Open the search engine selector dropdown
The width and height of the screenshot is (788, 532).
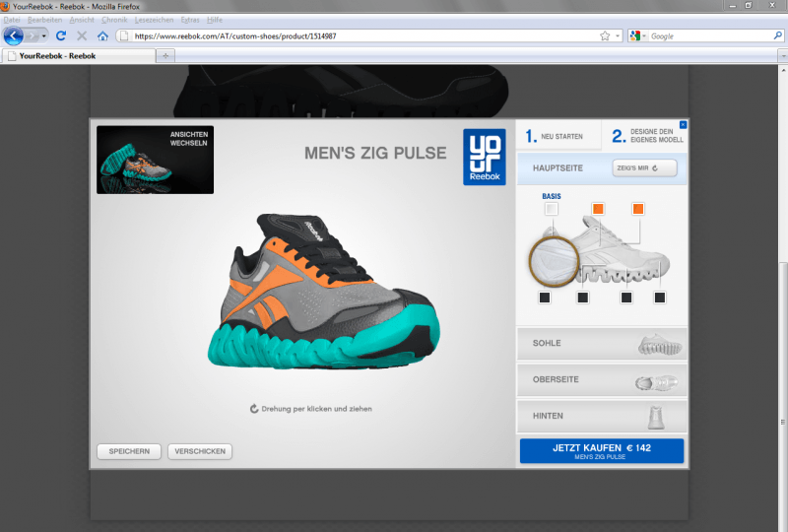(637, 36)
